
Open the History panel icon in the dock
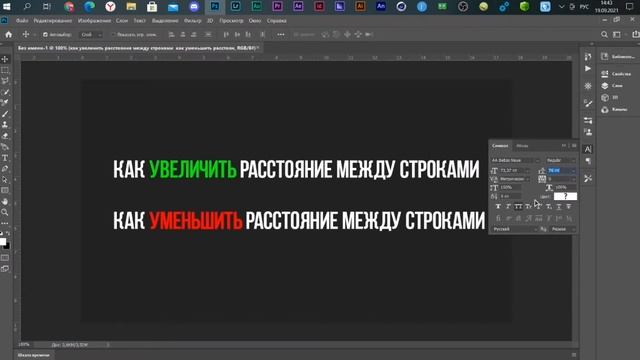tap(588, 57)
